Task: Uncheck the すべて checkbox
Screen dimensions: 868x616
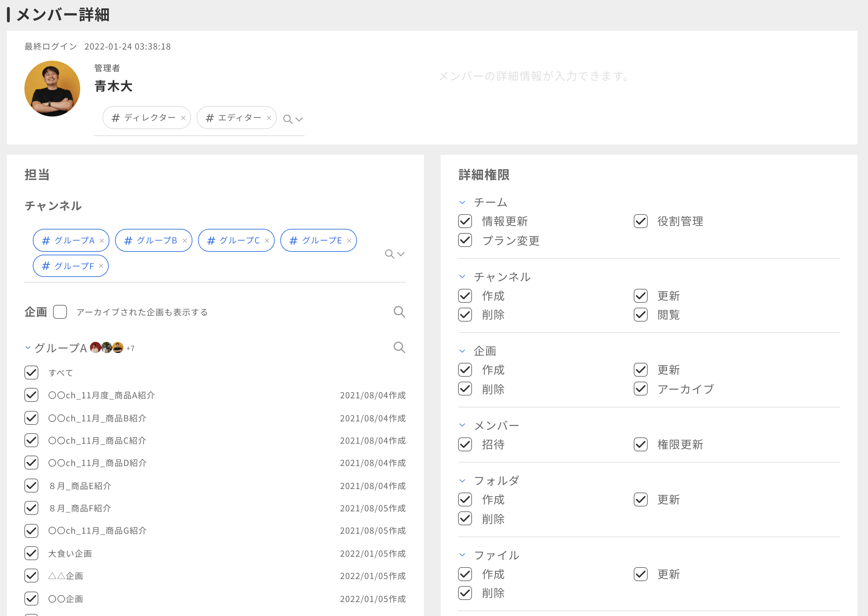Action: pyautogui.click(x=31, y=373)
